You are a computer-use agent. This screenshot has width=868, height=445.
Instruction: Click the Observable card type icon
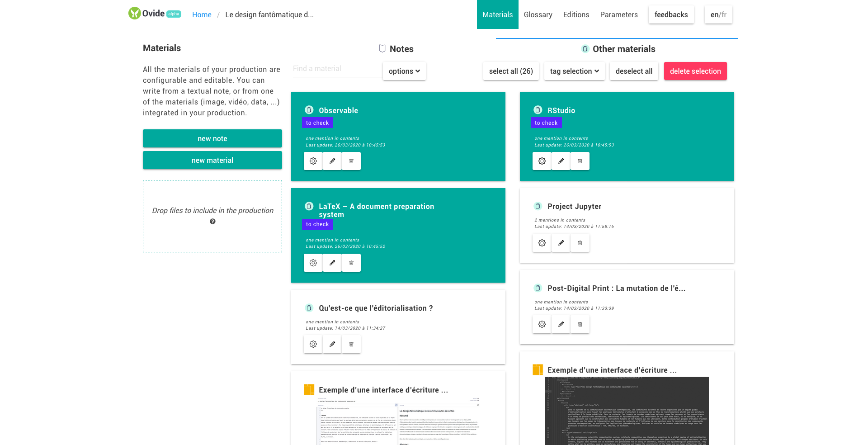309,110
